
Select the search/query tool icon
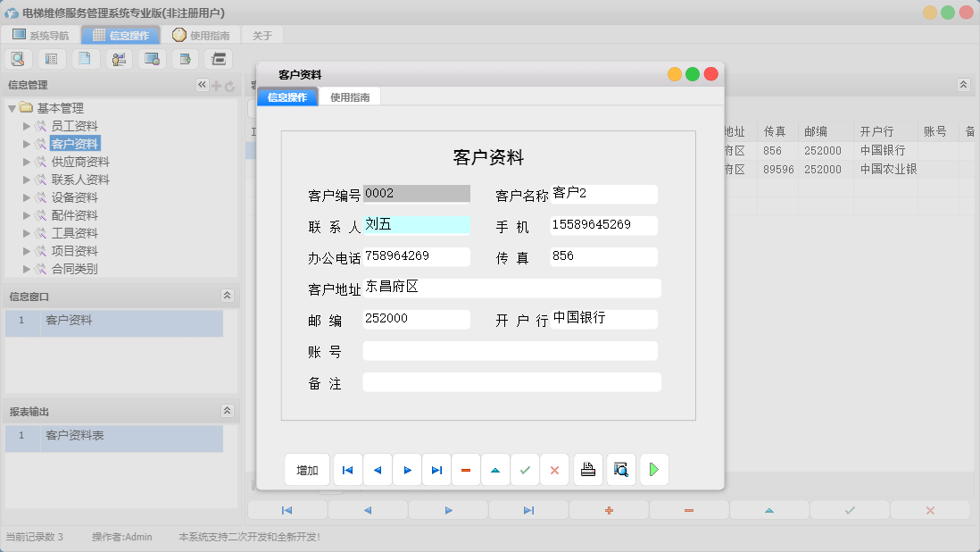[x=19, y=58]
